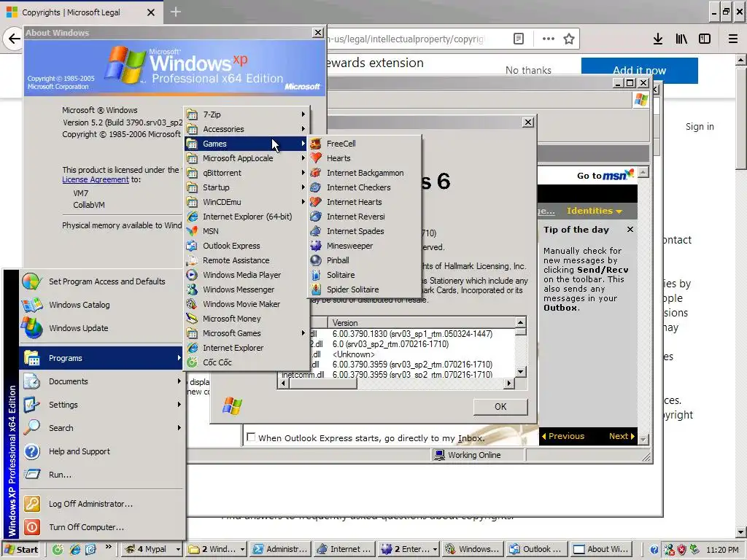The width and height of the screenshot is (747, 560).
Task: Expand the Accessories submenu
Action: 247,129
